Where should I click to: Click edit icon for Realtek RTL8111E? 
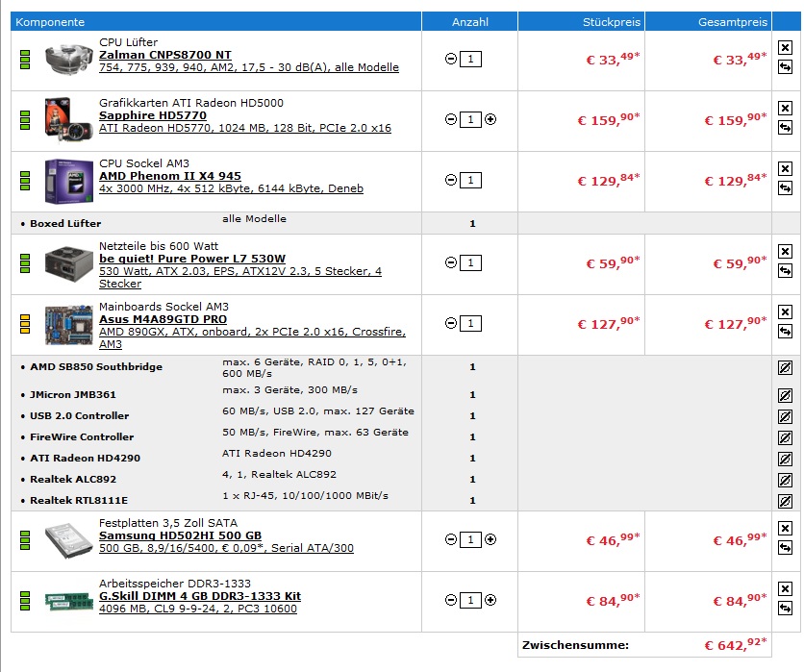pyautogui.click(x=785, y=501)
